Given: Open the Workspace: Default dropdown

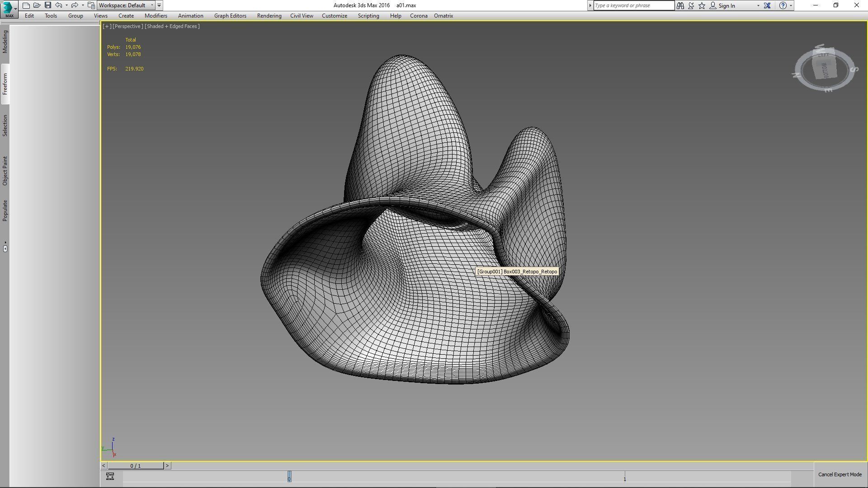Looking at the screenshot, I should pos(126,5).
